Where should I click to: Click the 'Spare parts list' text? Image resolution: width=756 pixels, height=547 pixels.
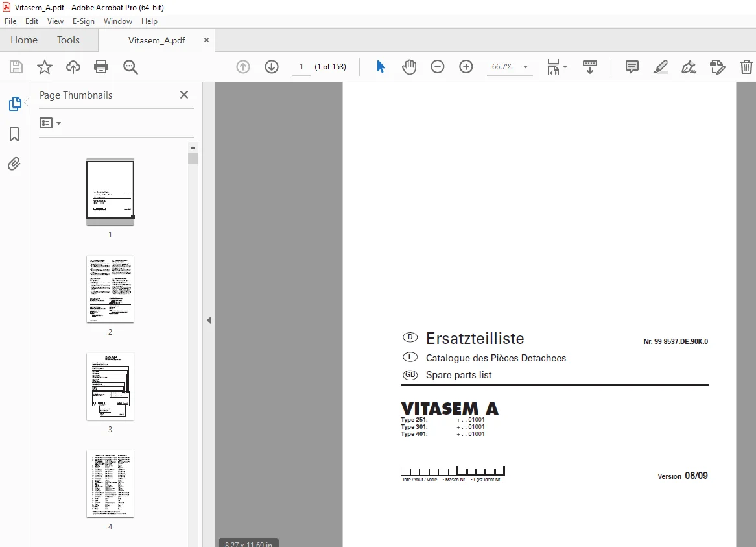[458, 375]
